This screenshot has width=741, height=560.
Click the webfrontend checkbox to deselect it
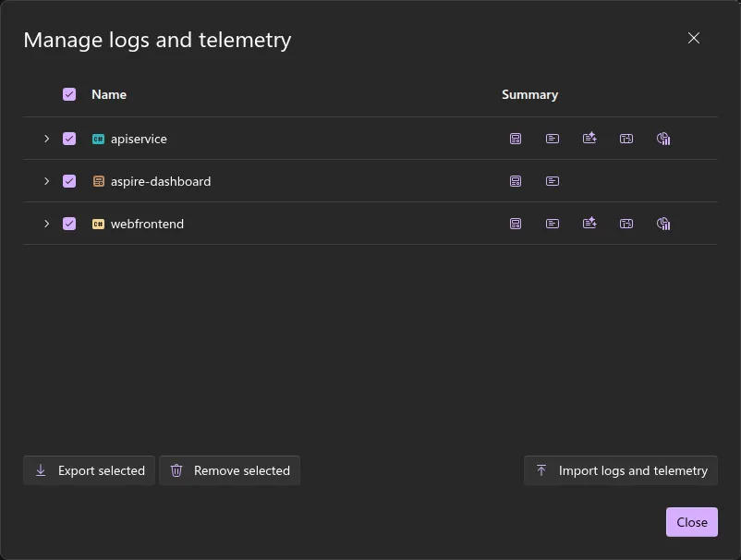point(69,224)
